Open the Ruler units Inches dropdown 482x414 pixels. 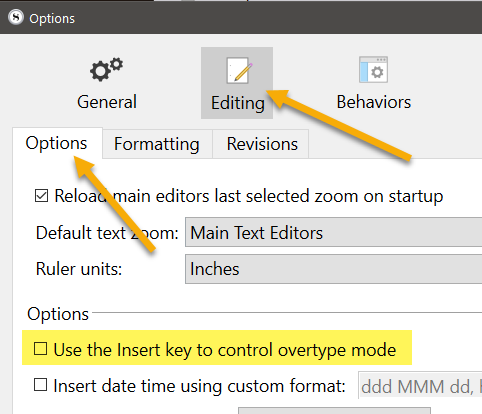333,269
